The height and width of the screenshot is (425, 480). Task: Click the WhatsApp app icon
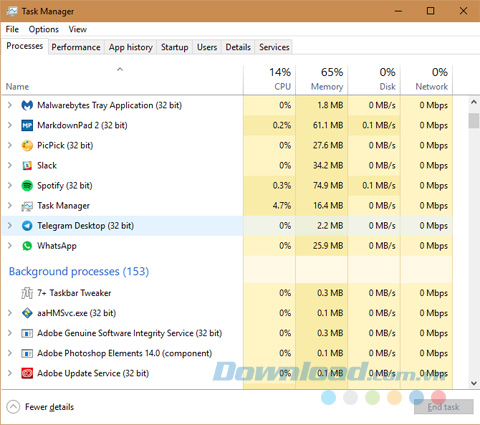click(x=27, y=246)
